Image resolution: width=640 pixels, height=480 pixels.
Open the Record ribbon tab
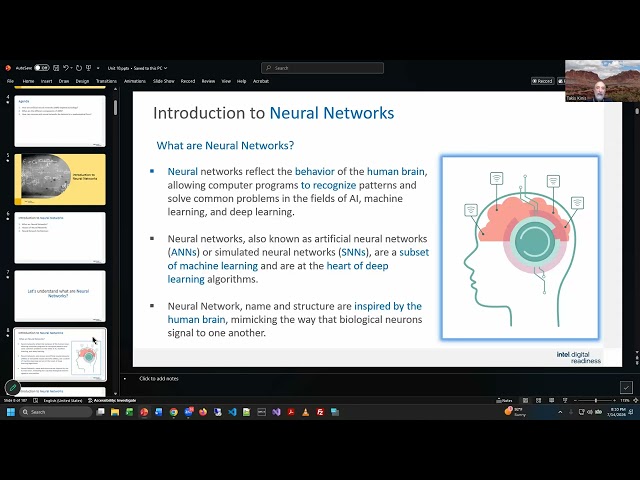click(x=188, y=81)
